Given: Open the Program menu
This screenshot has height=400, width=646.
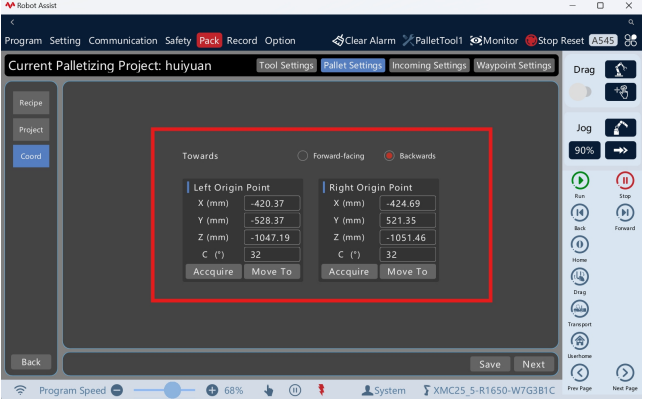Looking at the screenshot, I should pos(23,41).
